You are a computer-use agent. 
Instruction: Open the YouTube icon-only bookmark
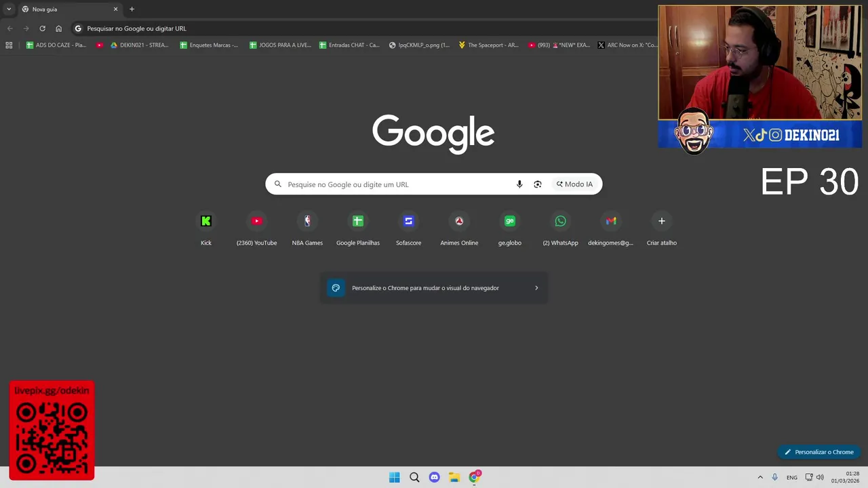click(100, 45)
